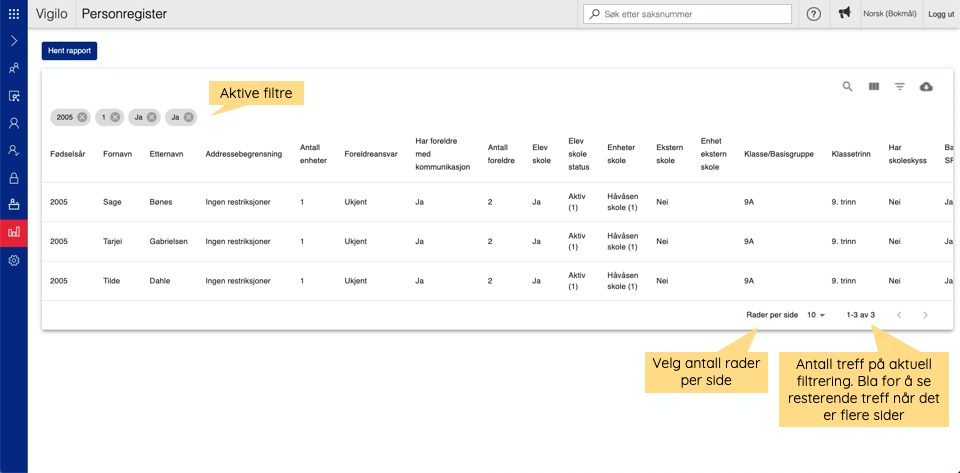Click the Hent rapport button
The height and width of the screenshot is (473, 960).
(69, 51)
